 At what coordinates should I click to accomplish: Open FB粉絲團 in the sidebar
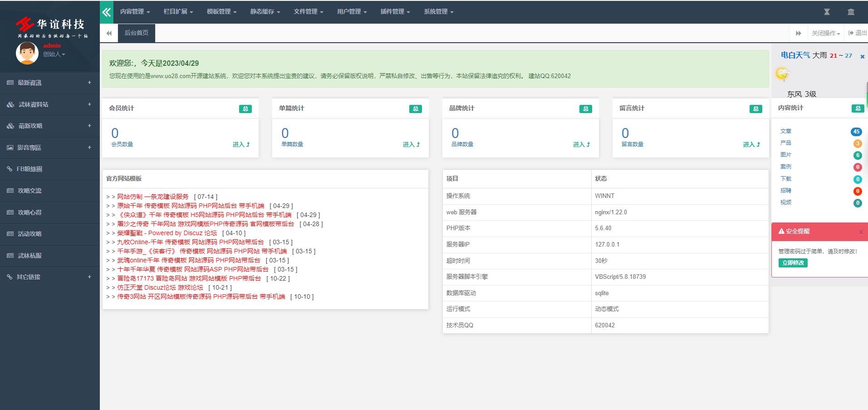[x=50, y=169]
